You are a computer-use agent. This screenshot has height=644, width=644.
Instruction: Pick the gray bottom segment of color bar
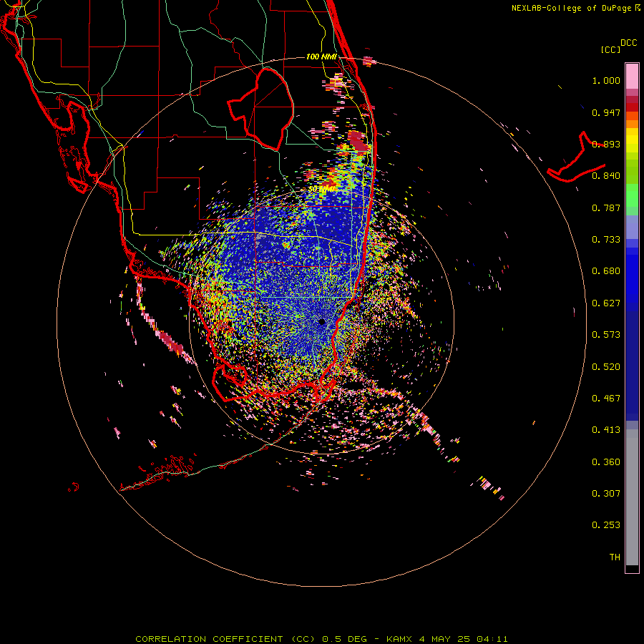[632, 497]
